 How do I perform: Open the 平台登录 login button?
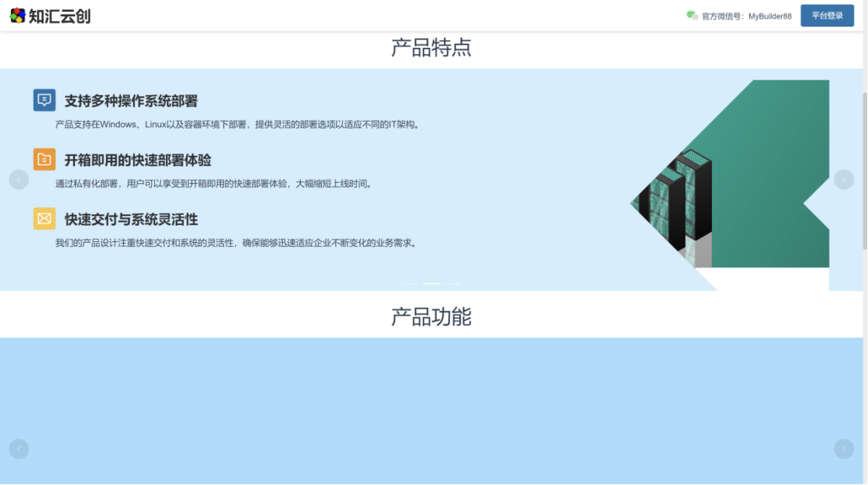click(827, 16)
